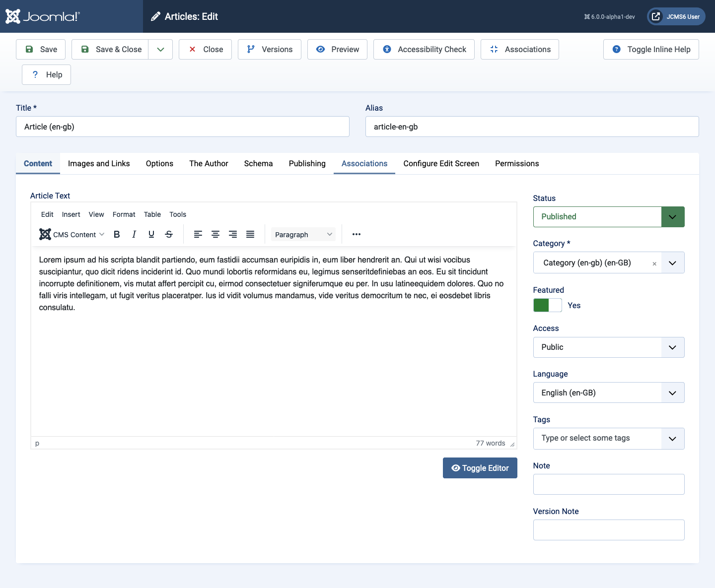This screenshot has width=715, height=588.
Task: Apply underline formatting in the editor
Action: click(x=151, y=234)
